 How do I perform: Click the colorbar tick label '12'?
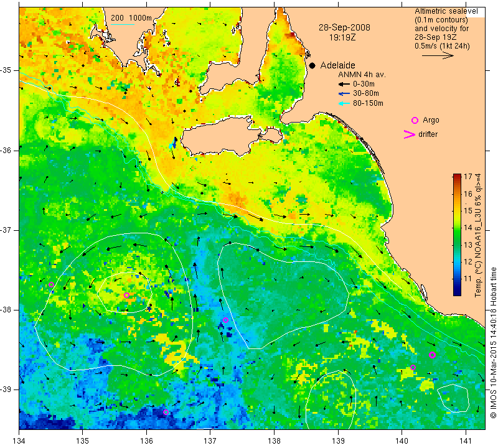point(468,261)
